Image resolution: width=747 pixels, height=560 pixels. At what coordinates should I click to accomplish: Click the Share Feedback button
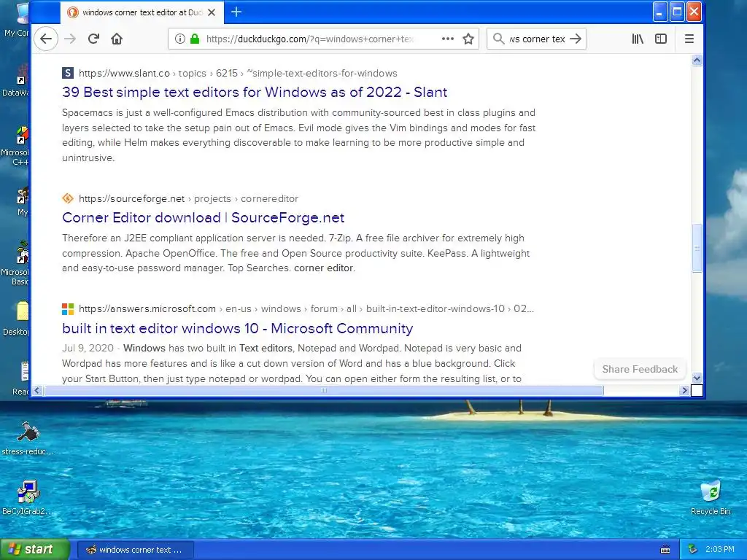pyautogui.click(x=640, y=369)
